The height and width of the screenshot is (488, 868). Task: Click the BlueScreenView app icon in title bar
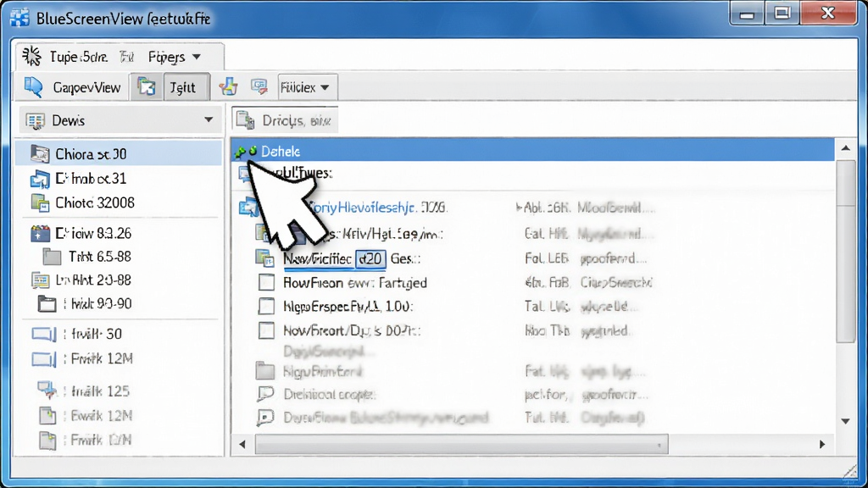click(19, 18)
